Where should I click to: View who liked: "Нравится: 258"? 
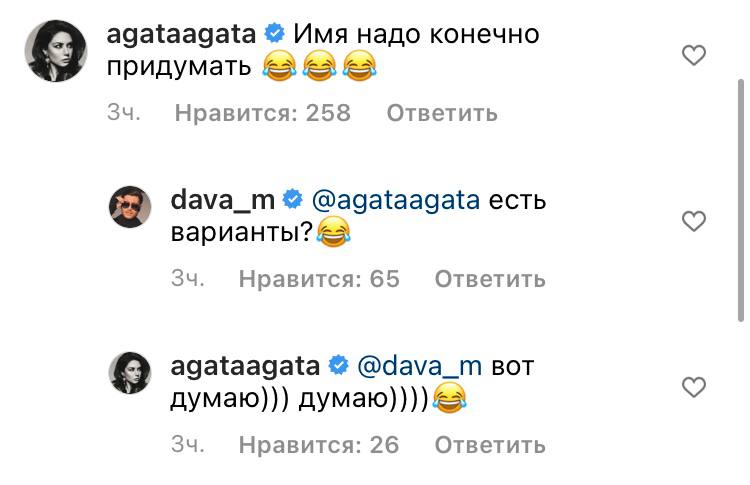pyautogui.click(x=263, y=113)
